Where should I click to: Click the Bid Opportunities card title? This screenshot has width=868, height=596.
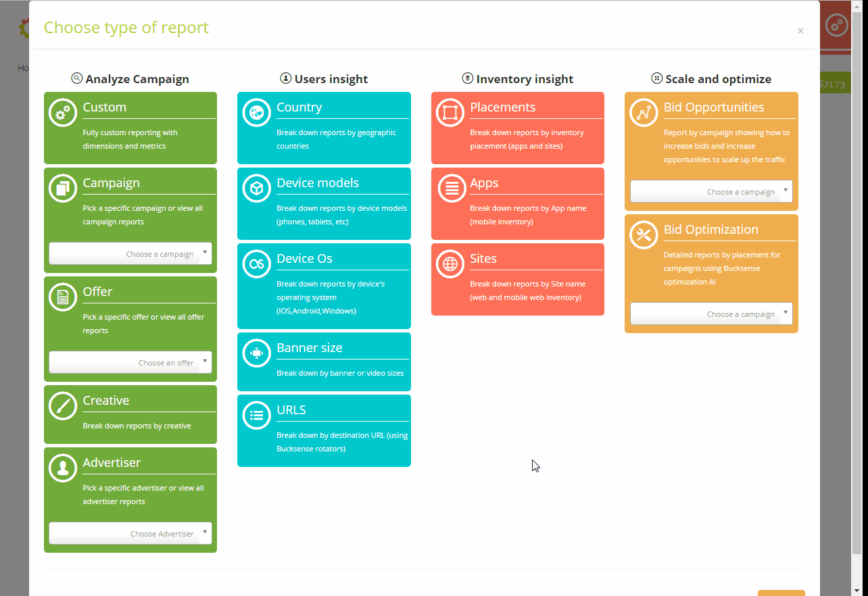coord(714,107)
